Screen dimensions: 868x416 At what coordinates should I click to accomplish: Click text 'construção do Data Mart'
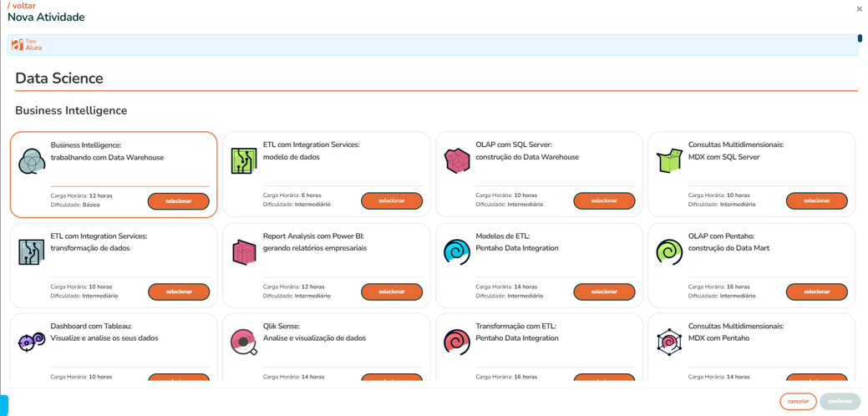click(728, 248)
